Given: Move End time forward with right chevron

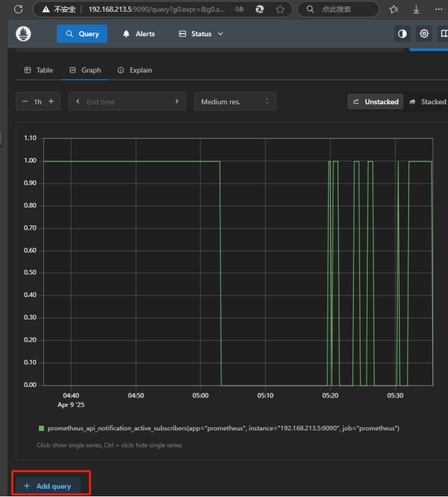Looking at the screenshot, I should [177, 102].
